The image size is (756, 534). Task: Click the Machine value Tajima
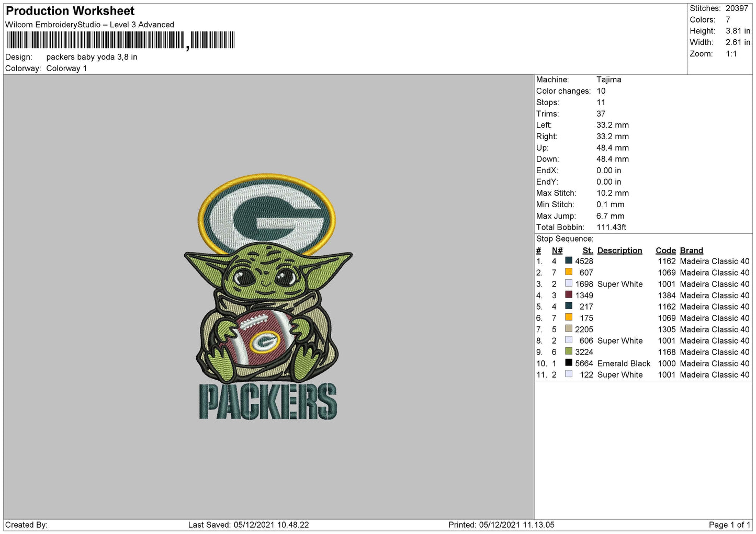(609, 80)
